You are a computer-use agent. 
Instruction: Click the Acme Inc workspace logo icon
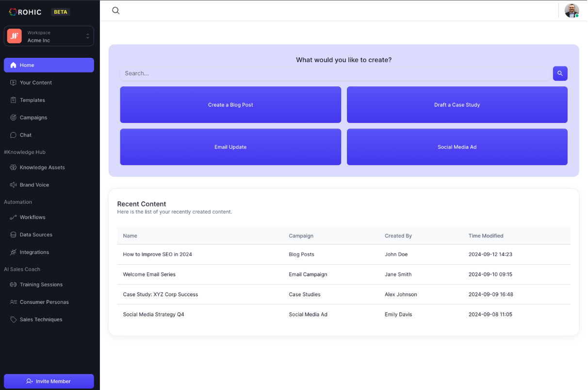[15, 36]
